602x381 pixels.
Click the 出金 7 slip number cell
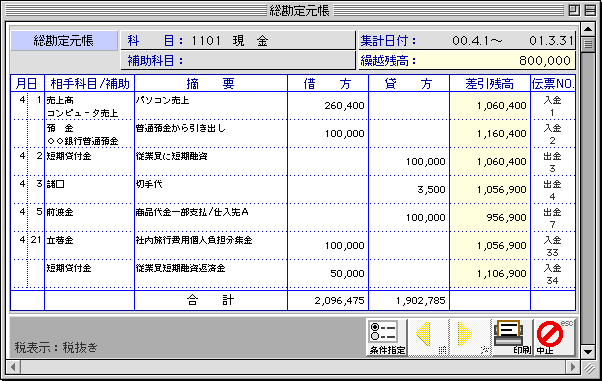pyautogui.click(x=553, y=218)
